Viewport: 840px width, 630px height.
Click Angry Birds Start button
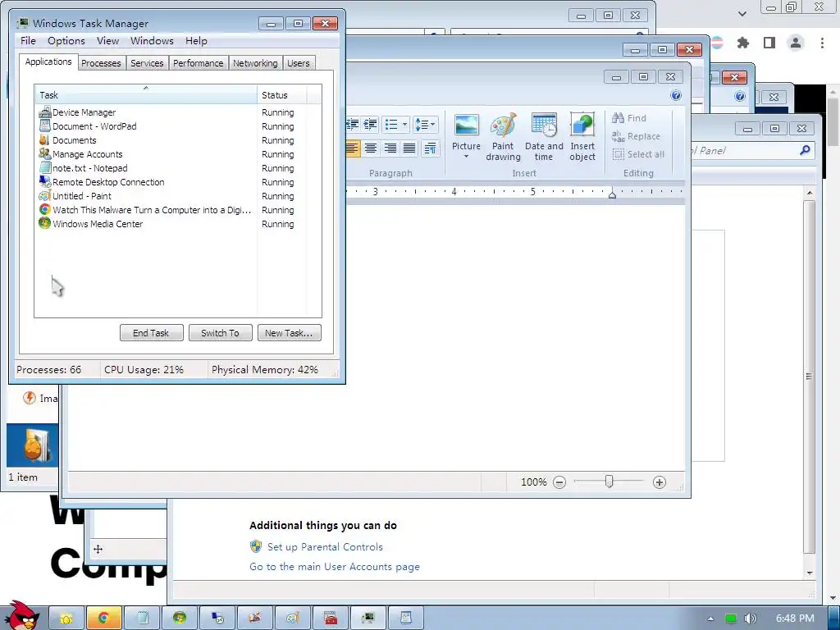(x=21, y=616)
